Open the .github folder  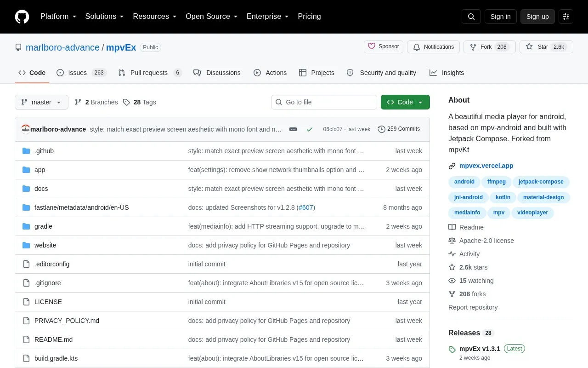point(44,151)
